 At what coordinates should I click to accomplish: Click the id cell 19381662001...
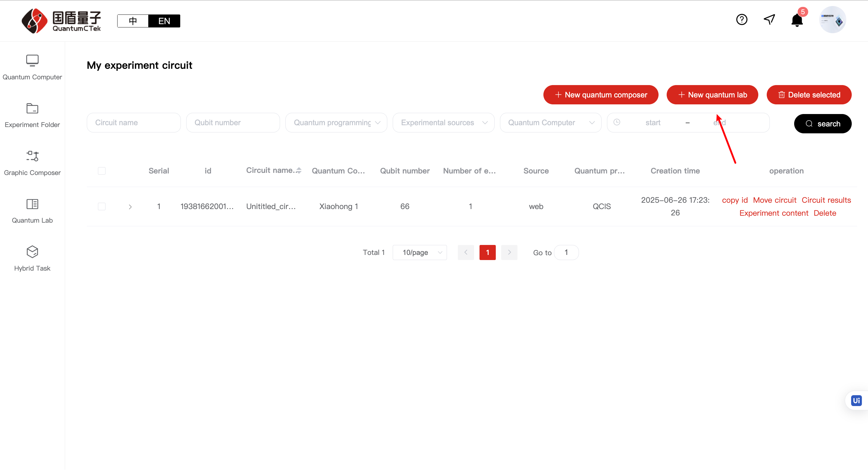[207, 206]
